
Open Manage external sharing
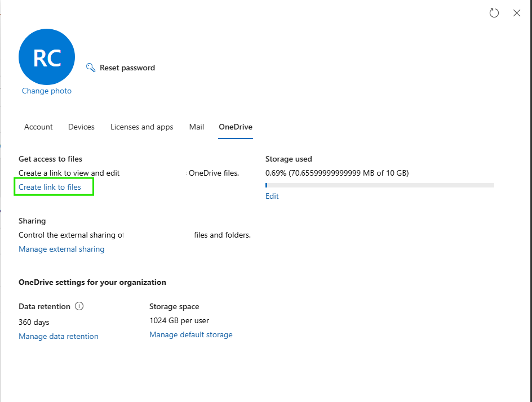coord(61,249)
